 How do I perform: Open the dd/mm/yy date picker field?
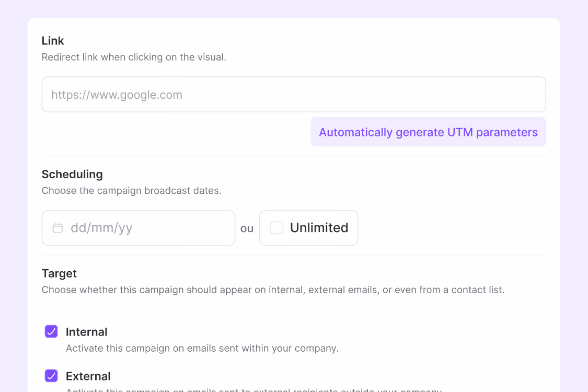139,228
